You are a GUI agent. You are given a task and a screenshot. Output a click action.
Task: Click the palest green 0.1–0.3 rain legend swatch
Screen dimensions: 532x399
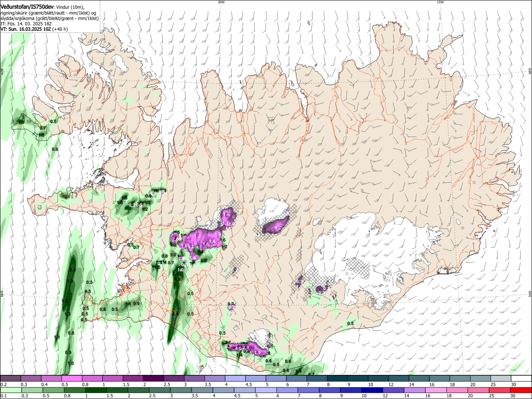click(x=12, y=390)
